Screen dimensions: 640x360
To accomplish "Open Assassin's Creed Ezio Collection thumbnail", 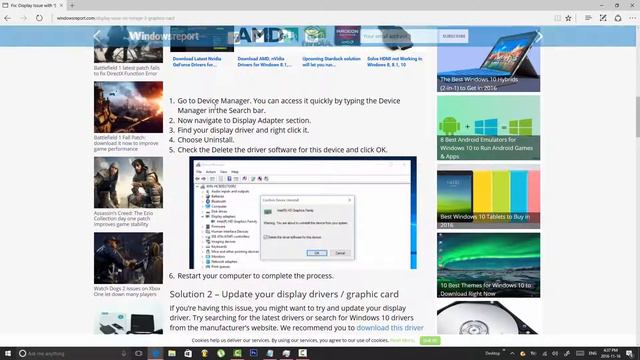I will coord(128,182).
